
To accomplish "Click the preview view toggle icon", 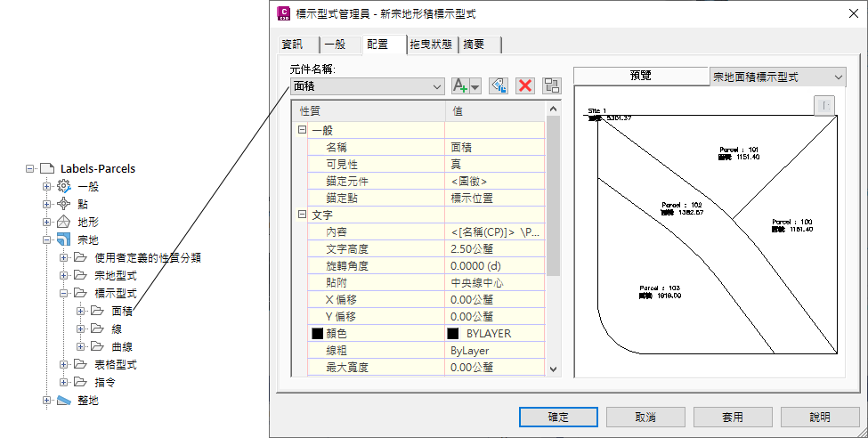I will coord(824,105).
